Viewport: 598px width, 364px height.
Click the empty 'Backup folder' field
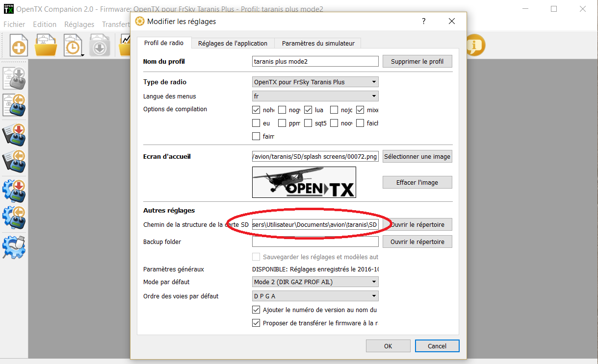point(315,242)
